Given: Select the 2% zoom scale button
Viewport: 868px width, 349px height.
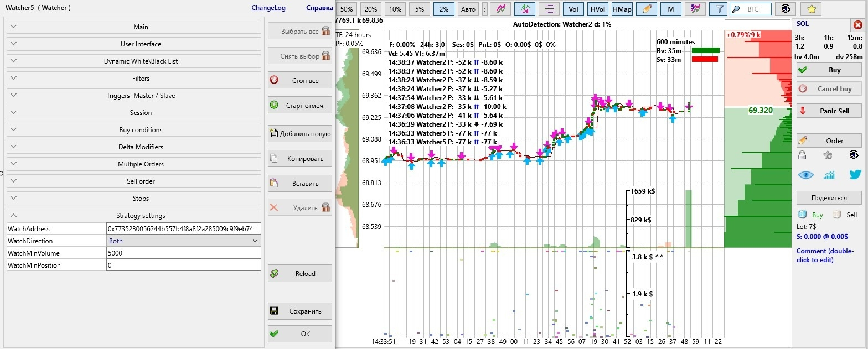Looking at the screenshot, I should (x=444, y=9).
